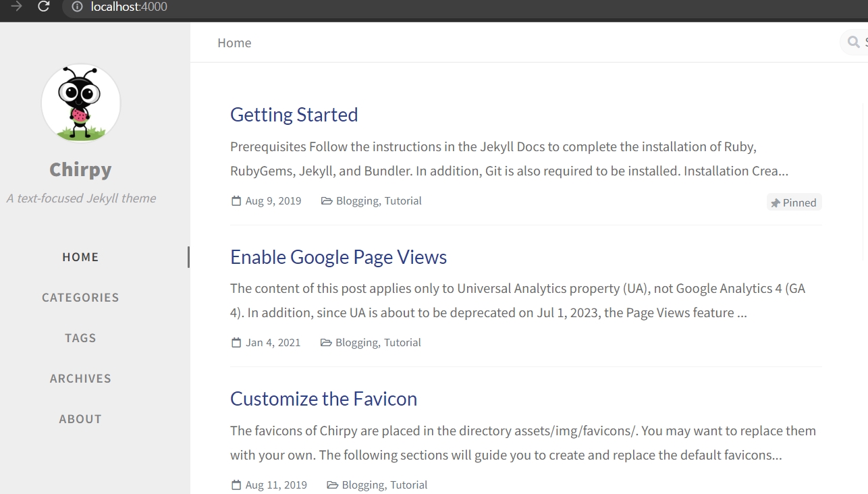Open TAGS in the sidebar
The height and width of the screenshot is (494, 868).
80,338
